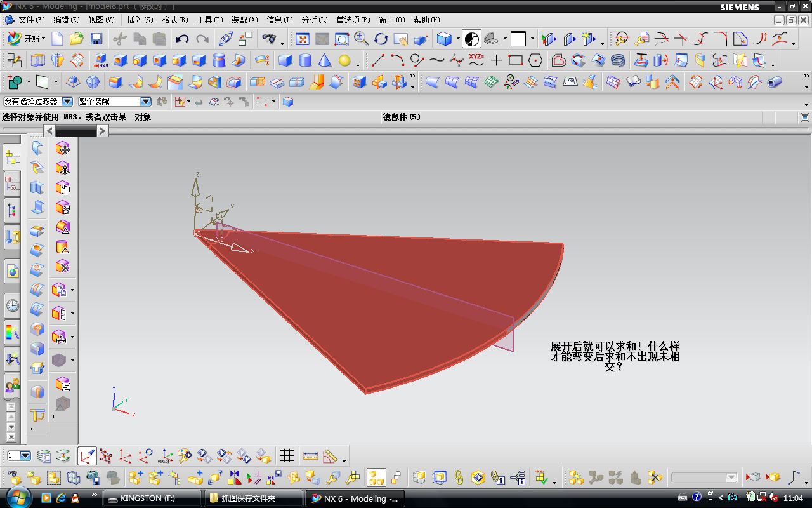
Task: Toggle full-screen mode at the status line
Action: [805, 117]
